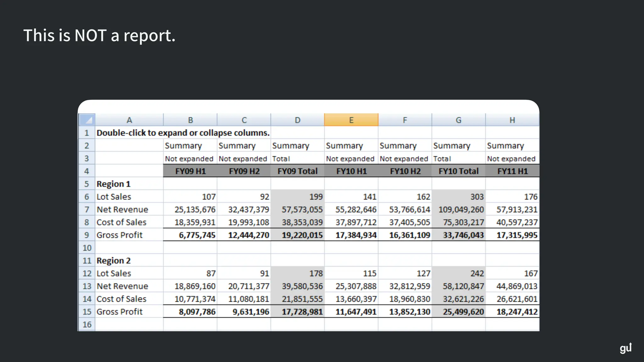Click Gross Profit label in row 9

point(129,235)
